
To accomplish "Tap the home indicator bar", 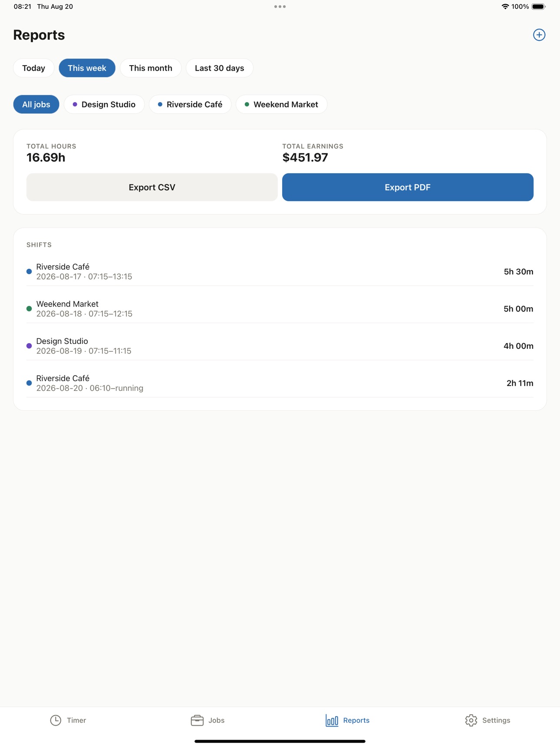I will tap(280, 741).
